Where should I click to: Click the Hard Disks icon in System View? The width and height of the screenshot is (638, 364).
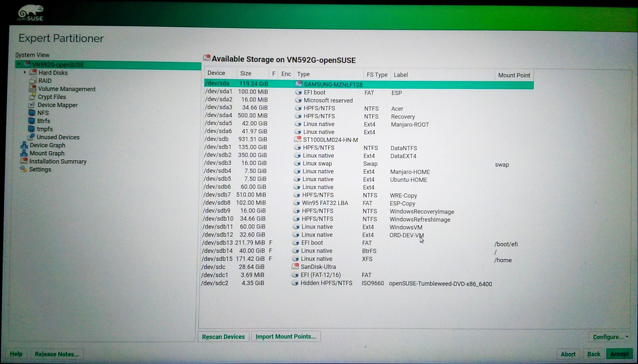pyautogui.click(x=33, y=72)
